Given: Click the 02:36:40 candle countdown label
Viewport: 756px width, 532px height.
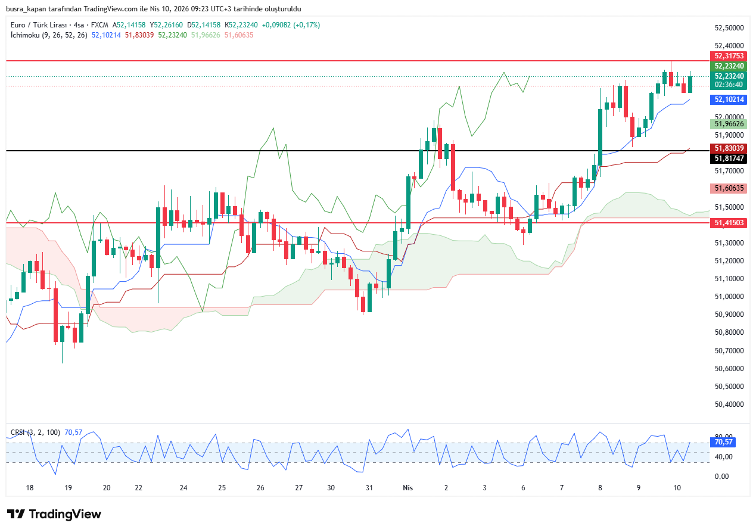Looking at the screenshot, I should coord(729,85).
